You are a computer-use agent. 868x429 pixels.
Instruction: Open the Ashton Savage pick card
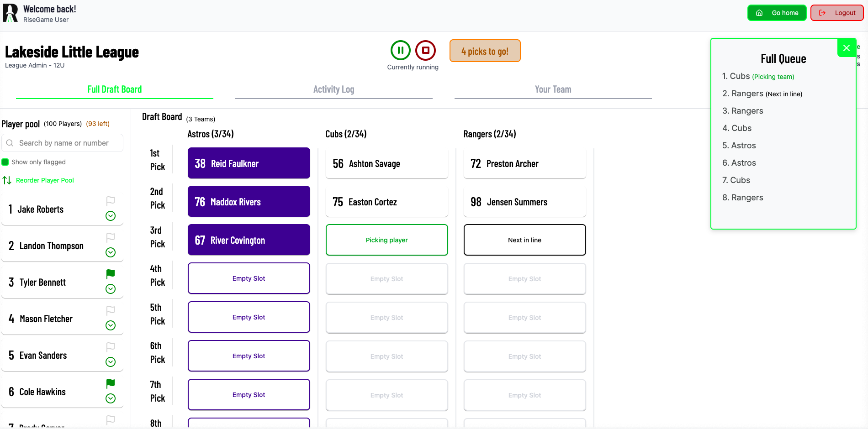[x=387, y=163]
